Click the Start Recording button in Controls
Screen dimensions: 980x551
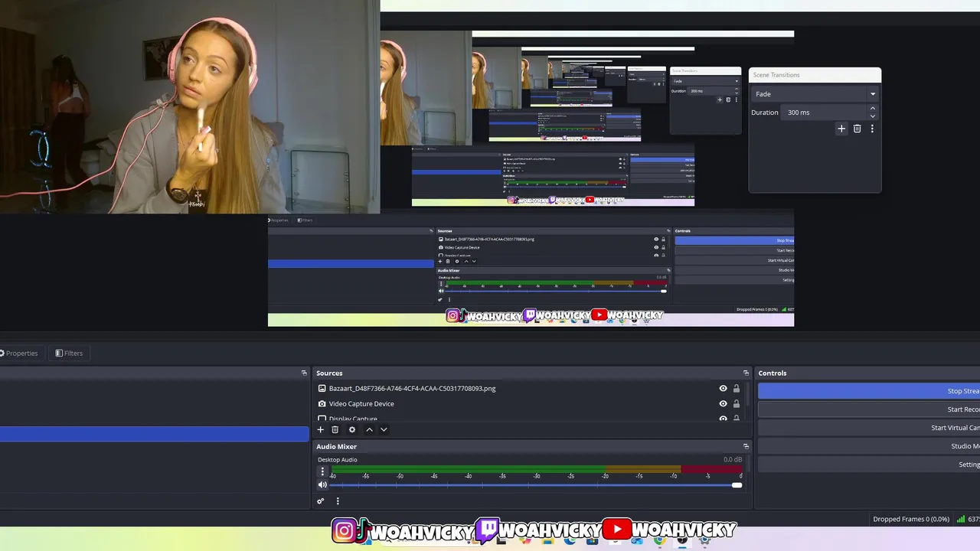pos(869,409)
